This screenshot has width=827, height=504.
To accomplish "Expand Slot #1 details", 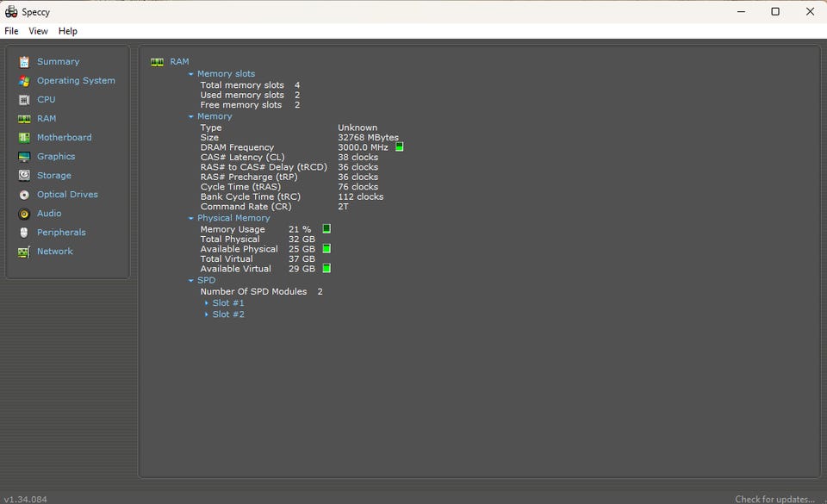I will coord(206,303).
